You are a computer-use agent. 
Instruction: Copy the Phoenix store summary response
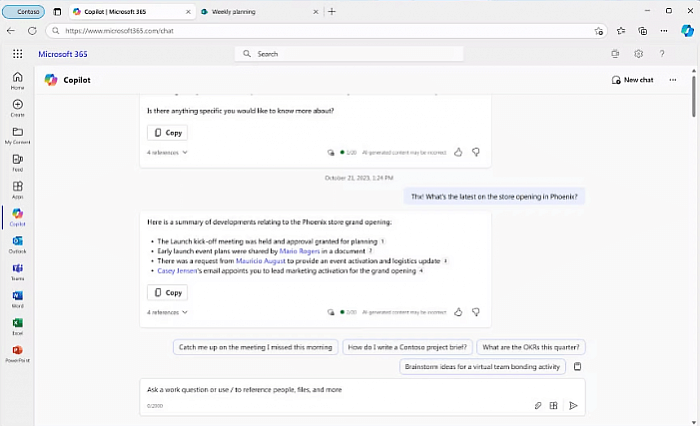(167, 292)
